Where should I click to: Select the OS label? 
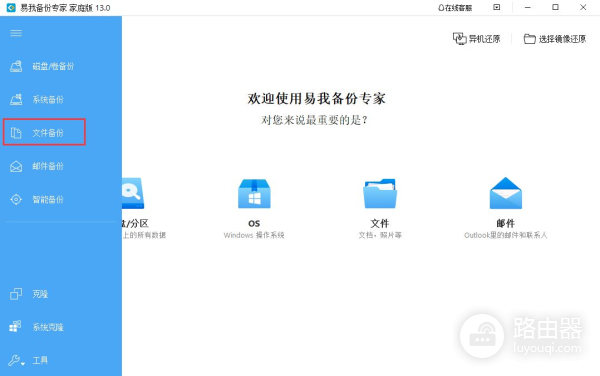[x=254, y=223]
